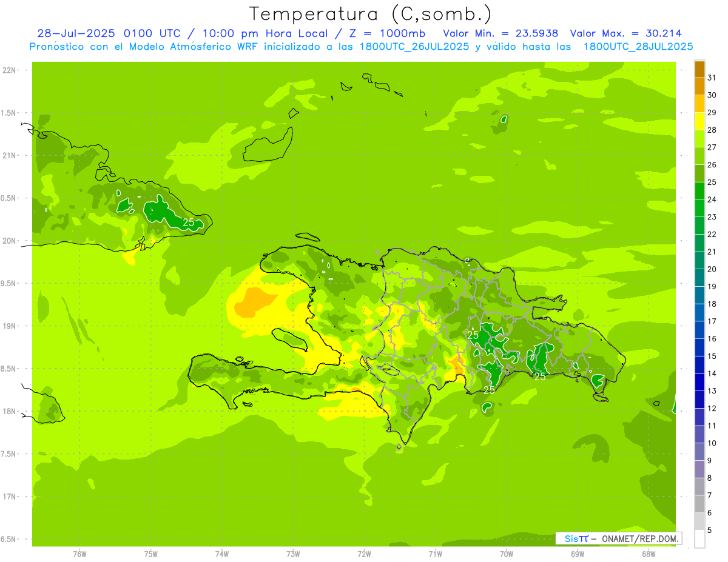Click the '74W' longitude axis label
Screen dimensions: 728x562
(x=222, y=554)
